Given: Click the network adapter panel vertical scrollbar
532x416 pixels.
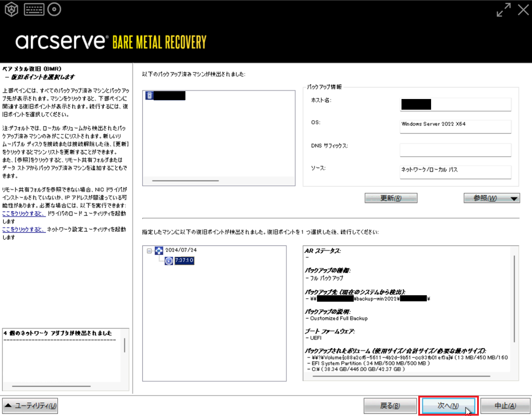Looking at the screenshot, I should coord(124,345).
